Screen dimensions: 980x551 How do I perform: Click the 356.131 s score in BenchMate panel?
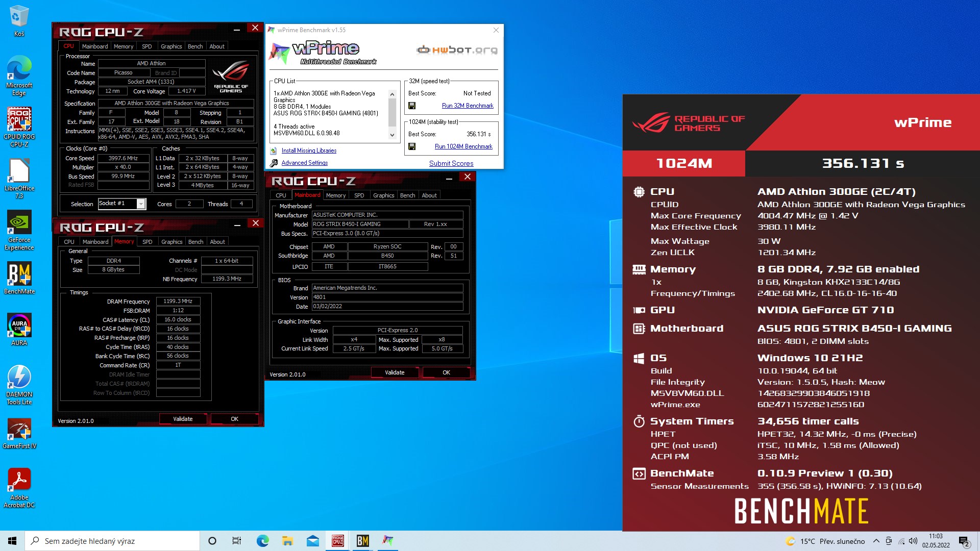[x=863, y=163]
